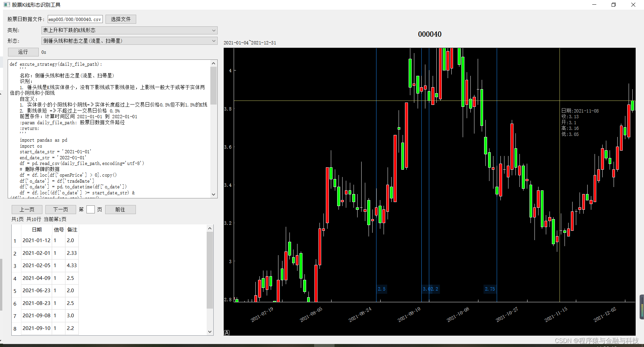This screenshot has height=347, width=644.
Task: Minimize the application window
Action: click(x=594, y=5)
